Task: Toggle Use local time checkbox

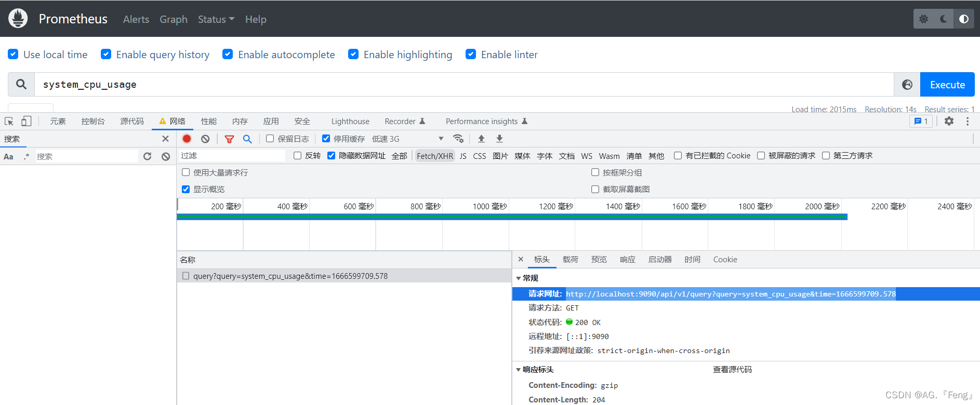Action: [14, 54]
